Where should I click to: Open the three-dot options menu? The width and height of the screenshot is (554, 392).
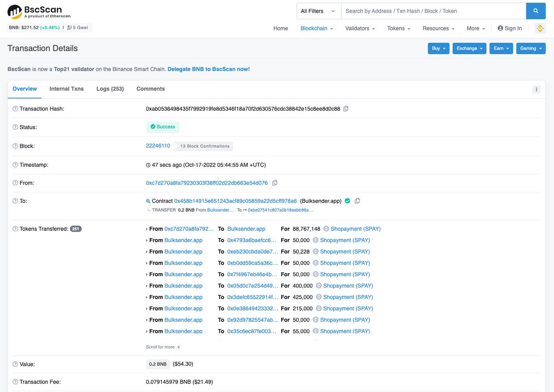[536, 89]
